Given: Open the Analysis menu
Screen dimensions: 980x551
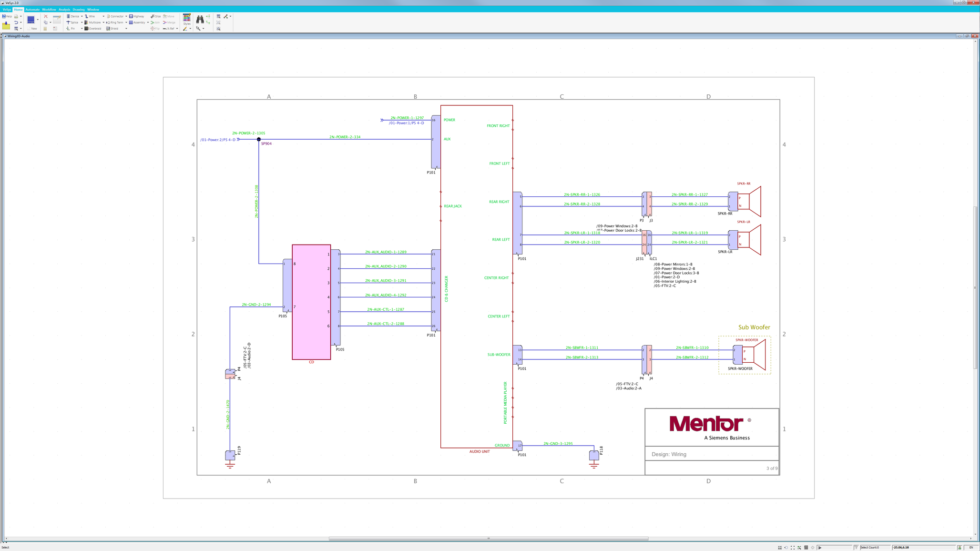Looking at the screenshot, I should [64, 9].
